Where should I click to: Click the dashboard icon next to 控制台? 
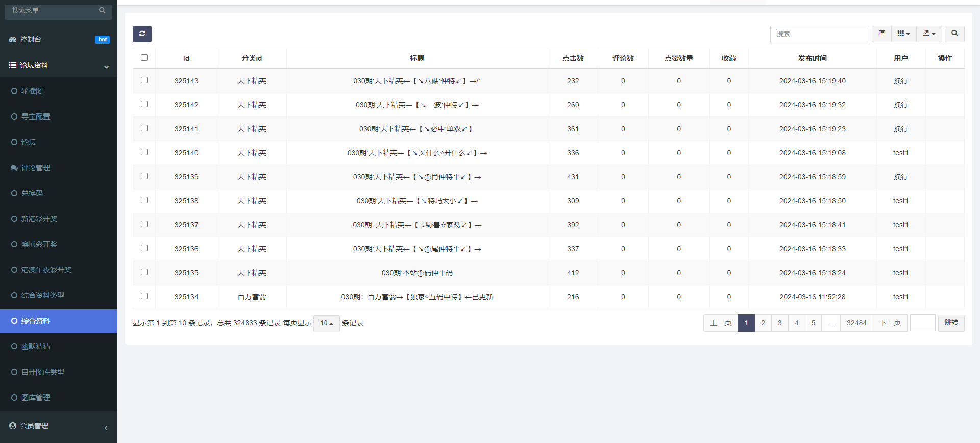(13, 39)
